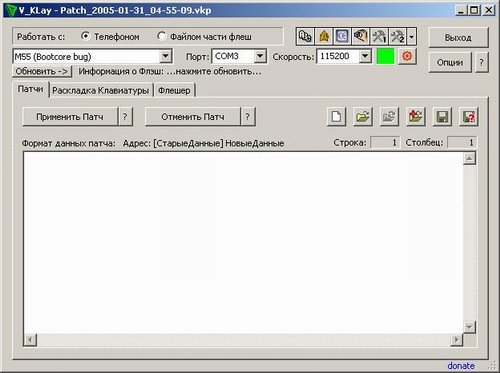Switch to the Раскладка Клавиатуры tab

[100, 90]
